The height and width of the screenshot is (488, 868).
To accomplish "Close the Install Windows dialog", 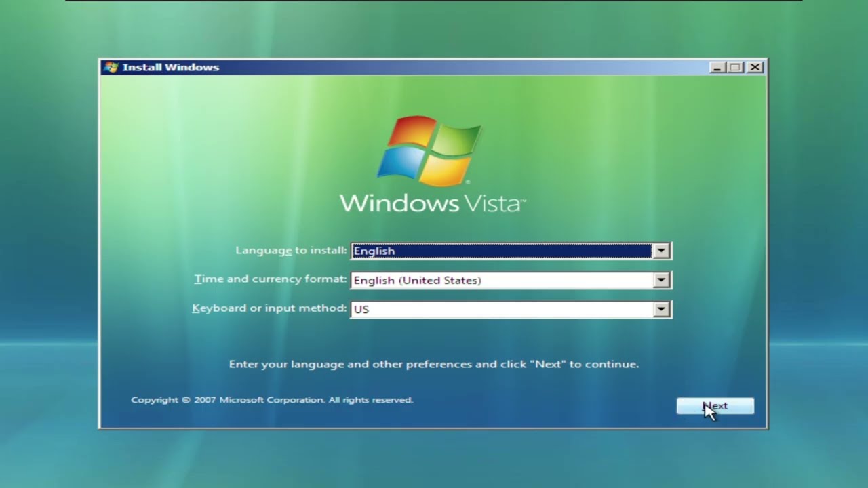I will [x=755, y=67].
